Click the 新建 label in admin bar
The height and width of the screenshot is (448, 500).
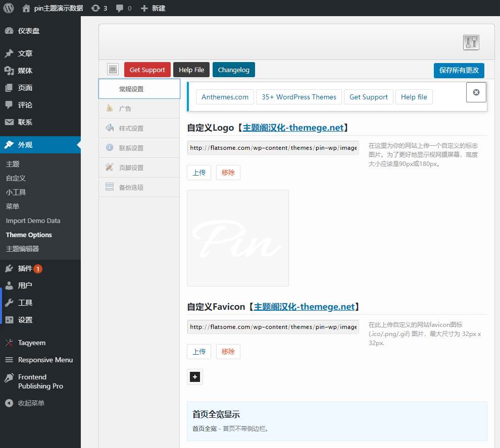(x=159, y=8)
